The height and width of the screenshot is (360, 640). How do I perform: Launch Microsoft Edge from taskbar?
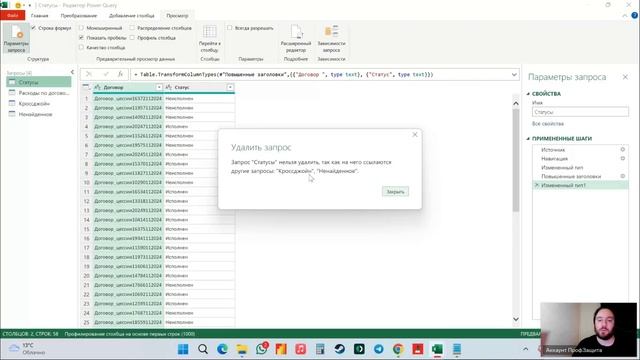[222, 349]
